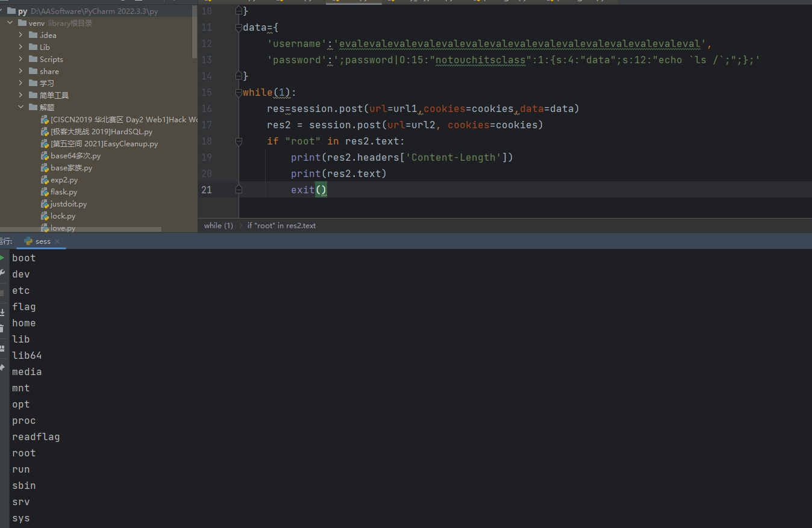
Task: Click the venv folder icon
Action: click(x=22, y=23)
